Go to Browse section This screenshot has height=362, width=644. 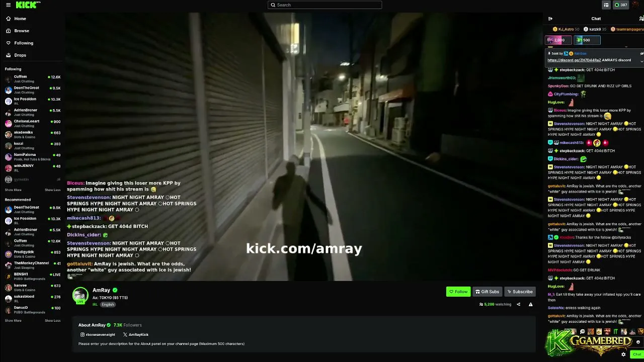22,31
